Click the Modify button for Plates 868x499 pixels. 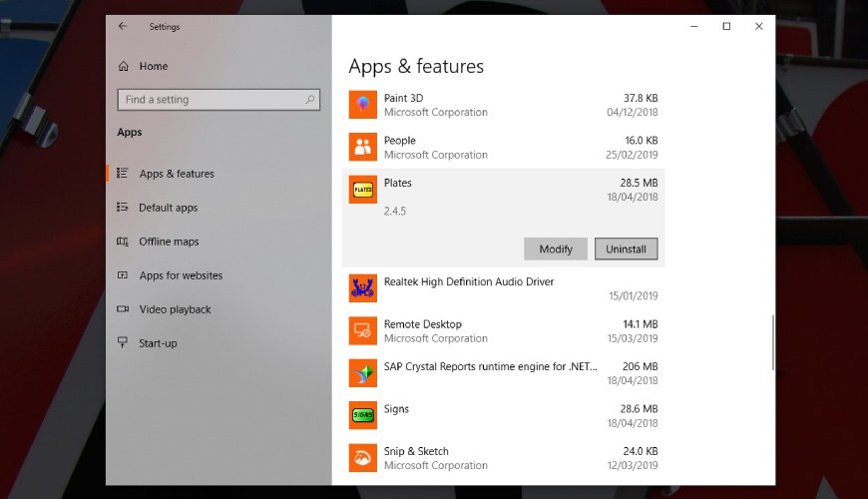pos(556,249)
